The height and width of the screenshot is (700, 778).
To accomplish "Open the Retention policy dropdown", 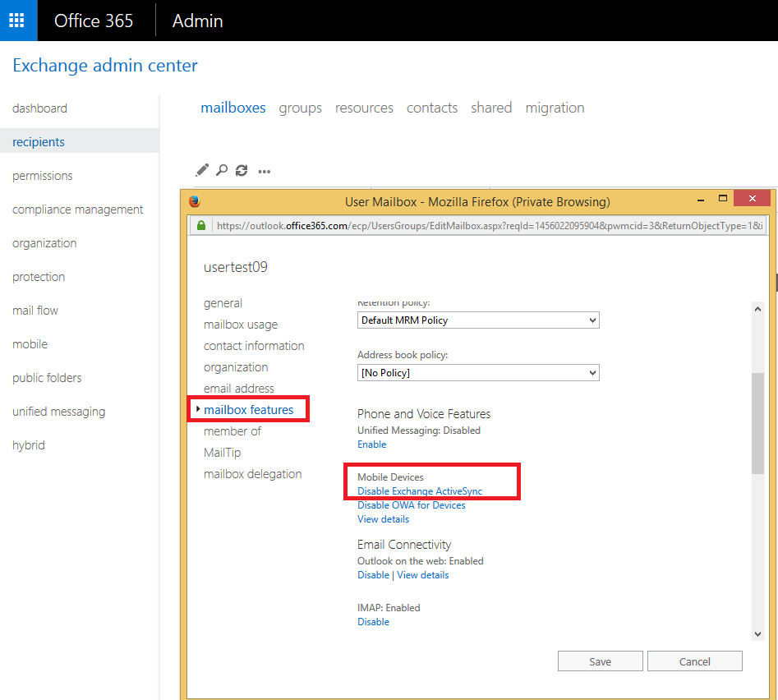I will 478,320.
